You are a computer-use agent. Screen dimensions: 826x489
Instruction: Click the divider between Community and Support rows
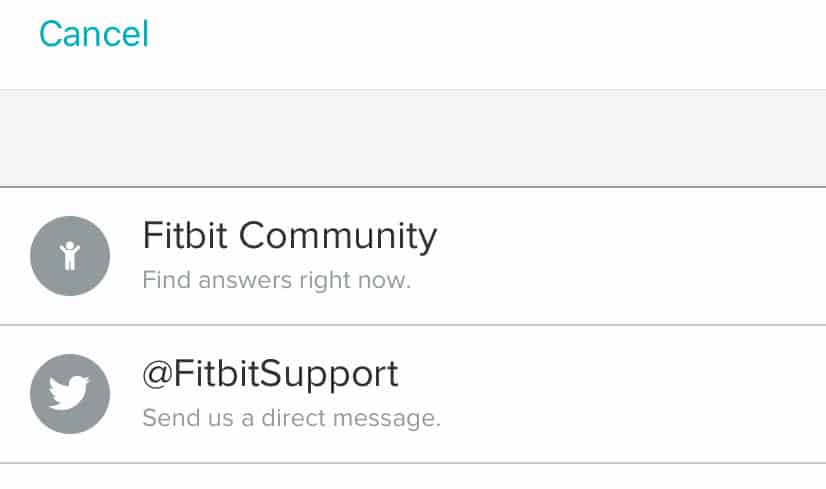coord(413,325)
